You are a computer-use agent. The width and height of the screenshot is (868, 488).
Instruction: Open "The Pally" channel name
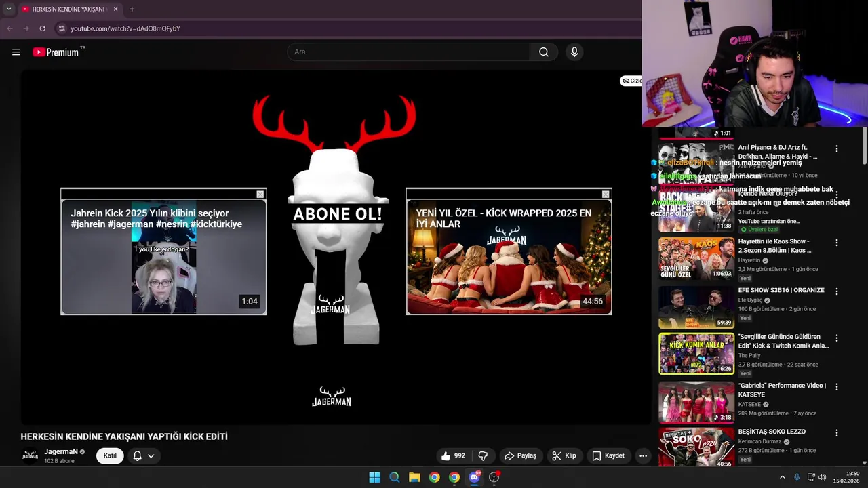749,355
